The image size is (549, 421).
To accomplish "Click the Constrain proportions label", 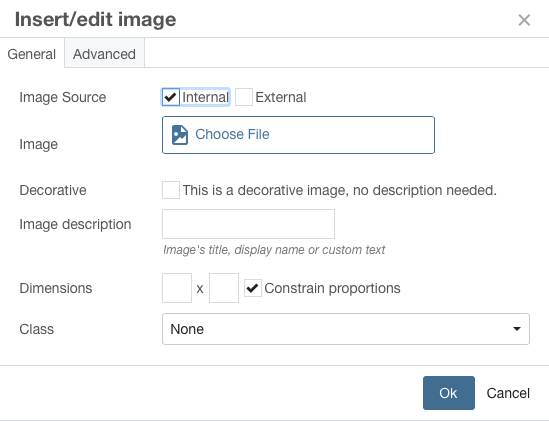I will coord(332,288).
